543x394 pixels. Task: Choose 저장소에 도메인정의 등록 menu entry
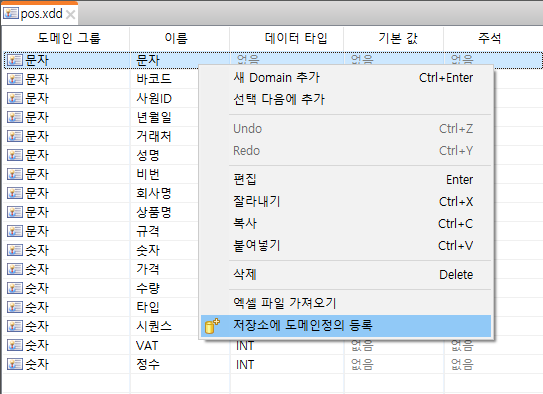tap(346, 325)
